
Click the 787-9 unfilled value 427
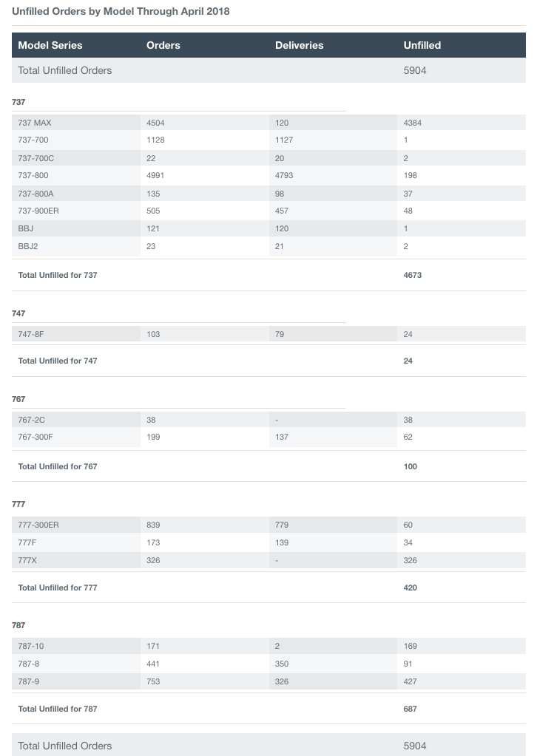click(410, 682)
